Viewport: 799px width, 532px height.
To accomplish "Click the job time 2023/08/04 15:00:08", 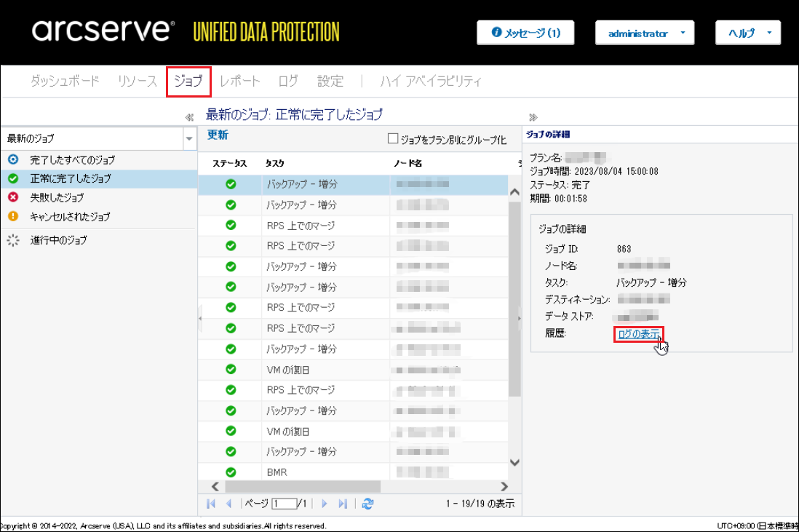I will pos(616,172).
